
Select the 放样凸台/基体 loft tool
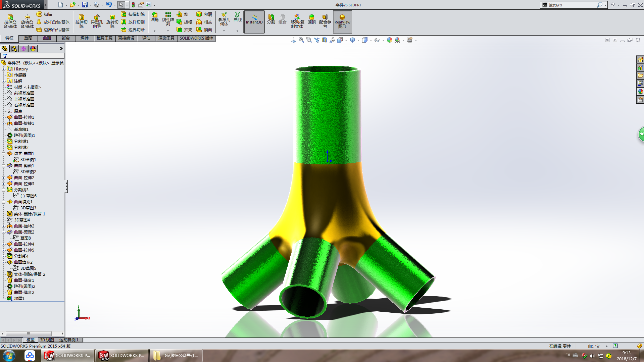pos(53,22)
